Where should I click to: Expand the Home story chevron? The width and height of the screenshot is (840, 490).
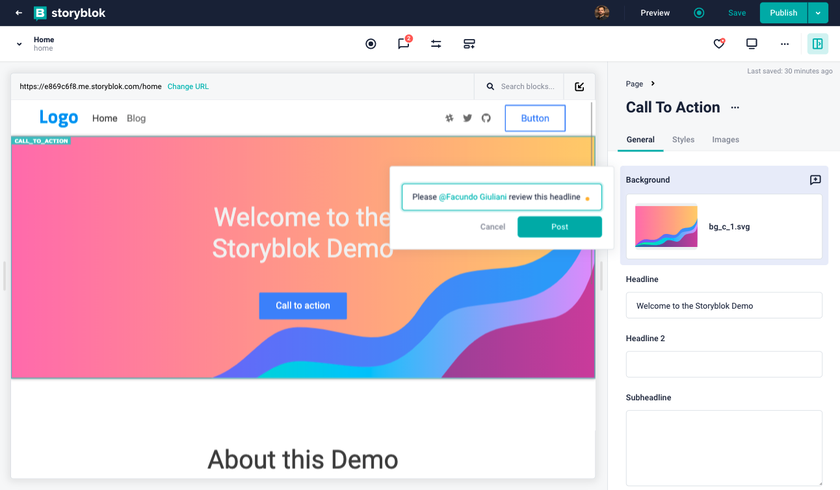coord(19,44)
